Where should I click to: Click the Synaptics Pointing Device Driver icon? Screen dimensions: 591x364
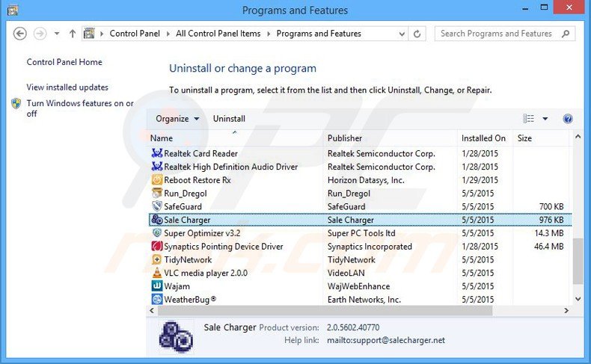(157, 247)
